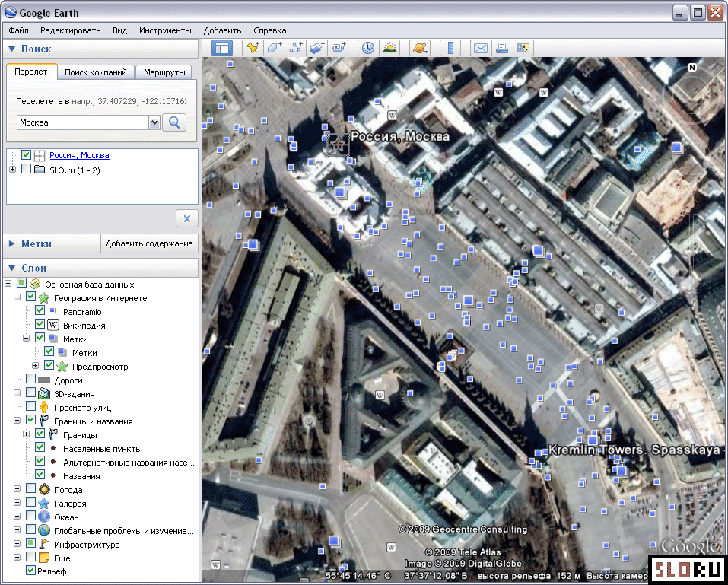Open the search history dropdown arrow
Image resolution: width=728 pixels, height=585 pixels.
point(154,122)
